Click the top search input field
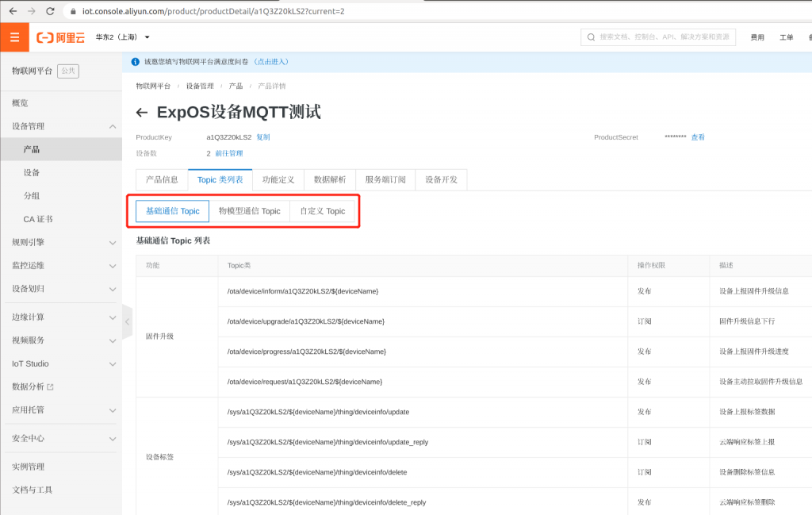812x515 pixels. coord(658,37)
